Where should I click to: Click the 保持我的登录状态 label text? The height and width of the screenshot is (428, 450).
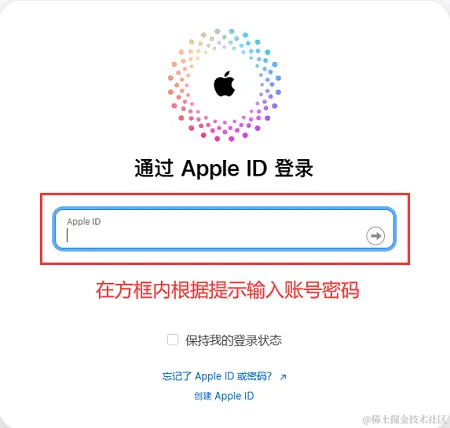[x=233, y=340]
